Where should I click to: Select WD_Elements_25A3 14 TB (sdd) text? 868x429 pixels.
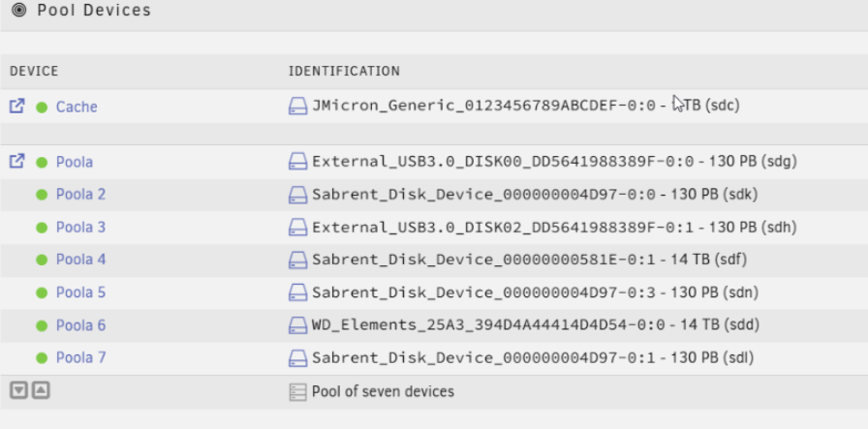[536, 325]
